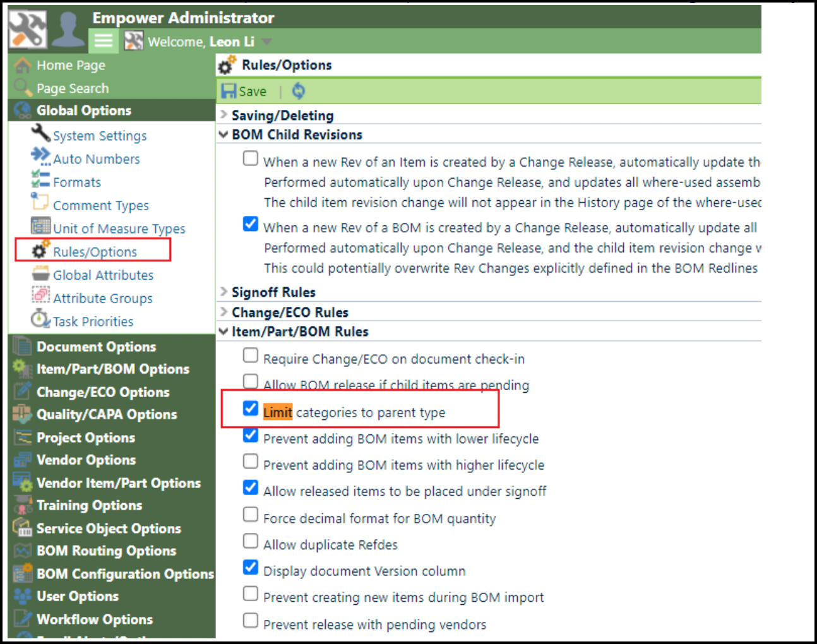The image size is (817, 644).
Task: Expand Document Options menu group
Action: [96, 347]
